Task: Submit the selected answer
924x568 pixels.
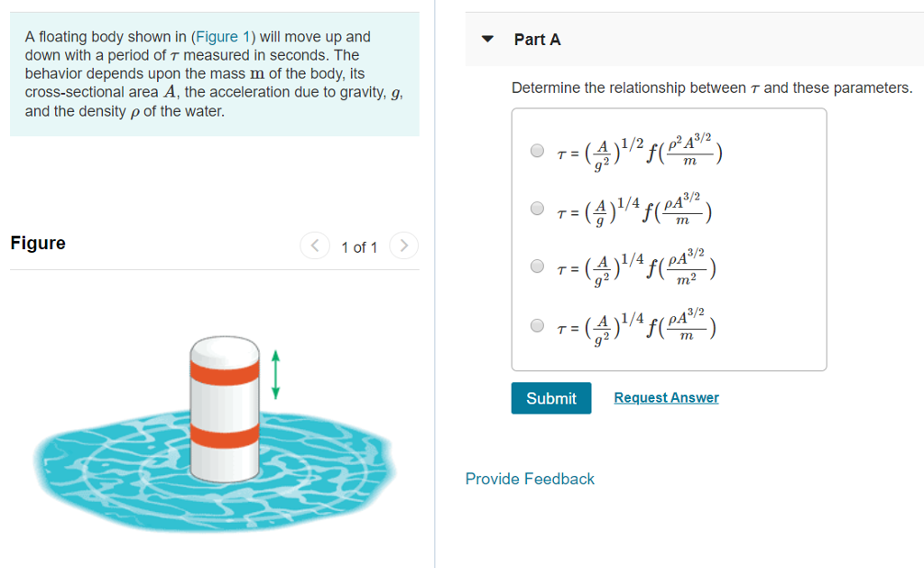Action: (550, 398)
